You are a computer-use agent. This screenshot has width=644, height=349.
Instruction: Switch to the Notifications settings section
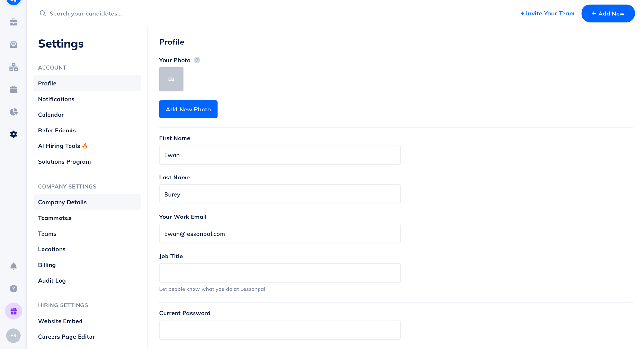coord(56,99)
